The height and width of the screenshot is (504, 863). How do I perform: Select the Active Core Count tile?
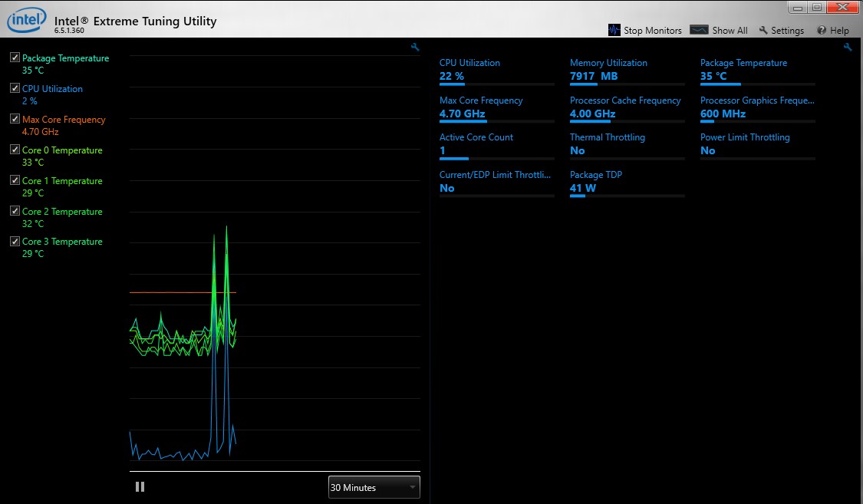coord(496,146)
